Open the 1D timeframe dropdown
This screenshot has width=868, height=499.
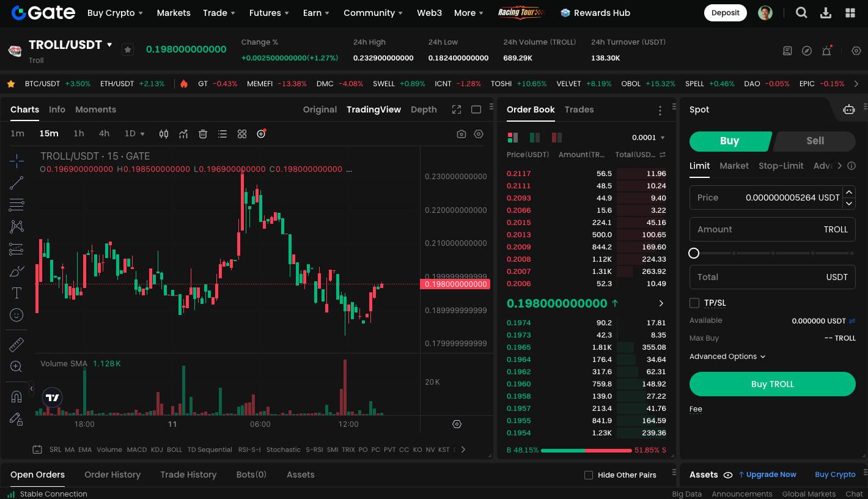pos(134,134)
